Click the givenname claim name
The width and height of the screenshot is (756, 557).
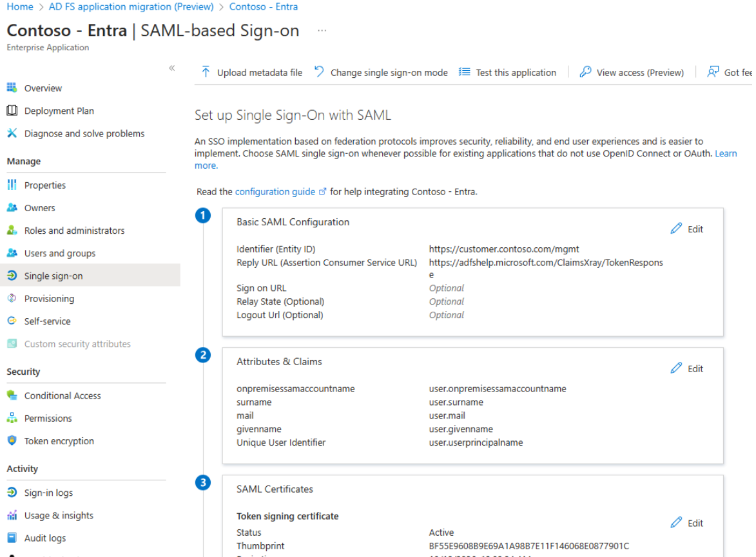tap(259, 429)
